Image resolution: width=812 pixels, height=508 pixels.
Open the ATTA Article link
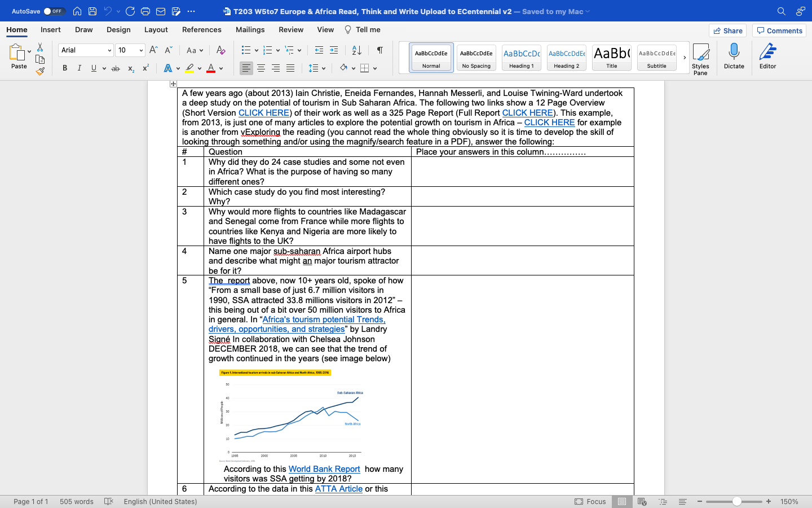point(338,489)
